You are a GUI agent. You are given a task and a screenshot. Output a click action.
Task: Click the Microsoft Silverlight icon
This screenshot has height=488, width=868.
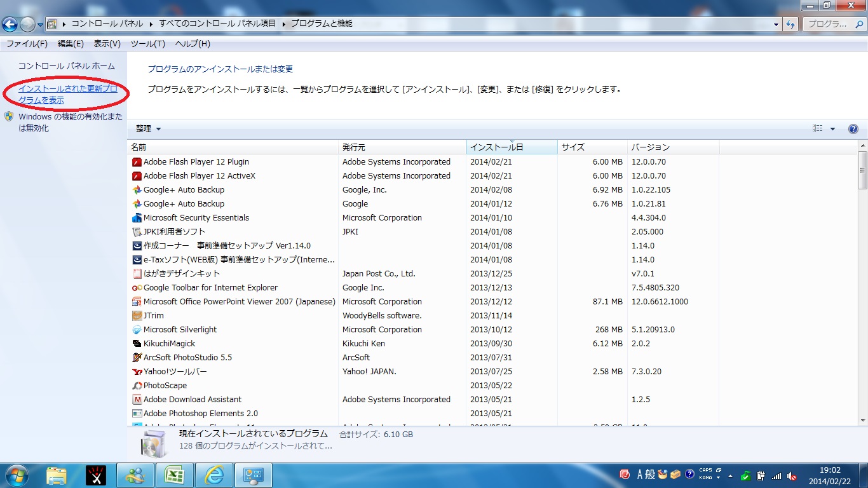click(x=137, y=330)
